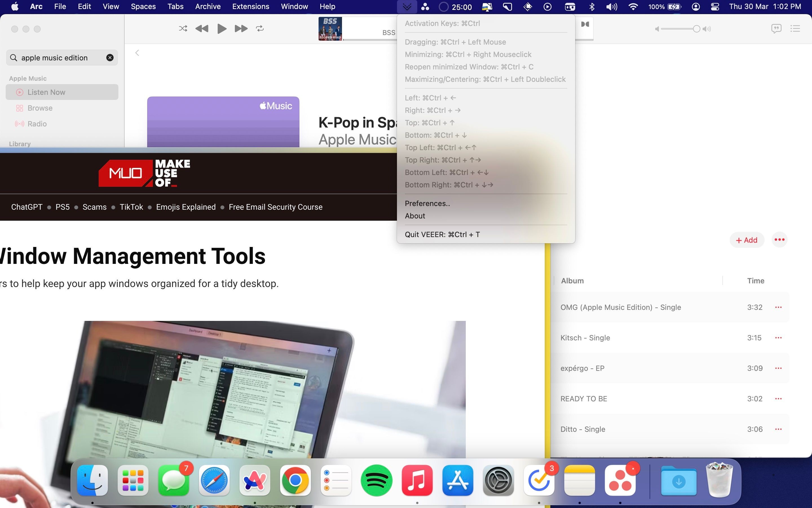Play the current song in Music
The width and height of the screenshot is (812, 508).
[x=221, y=29]
